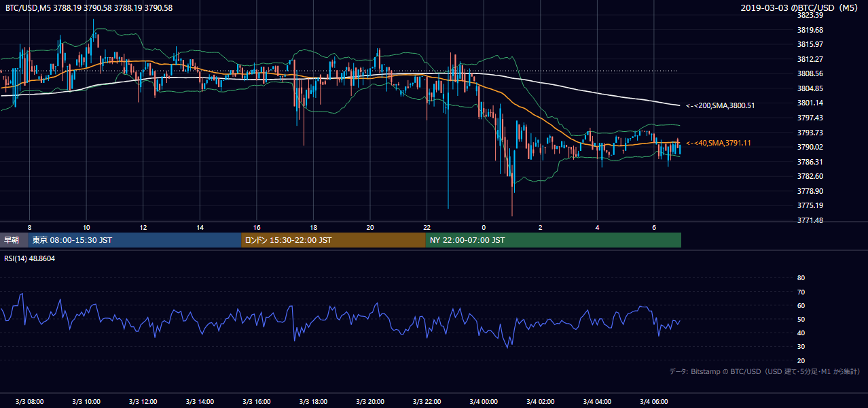Viewport: 868px width, 408px height.
Task: Click the 40 SMA 3791.11 label
Action: 718,143
